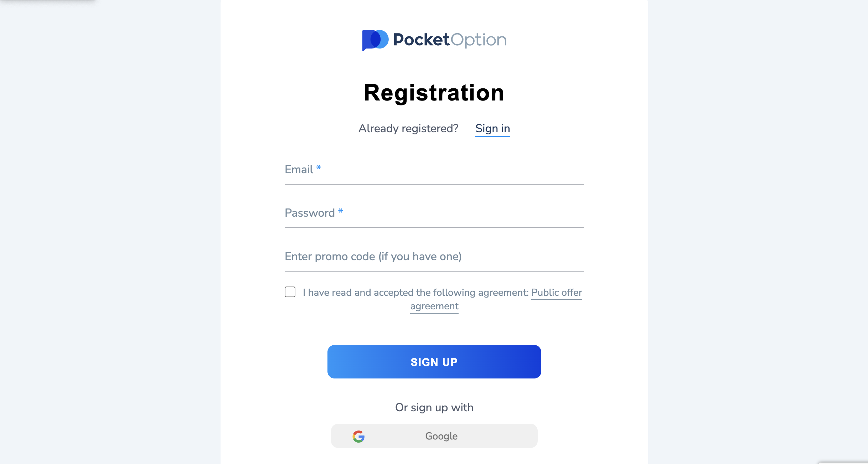Tick the agreement acceptance checkbox

tap(290, 292)
